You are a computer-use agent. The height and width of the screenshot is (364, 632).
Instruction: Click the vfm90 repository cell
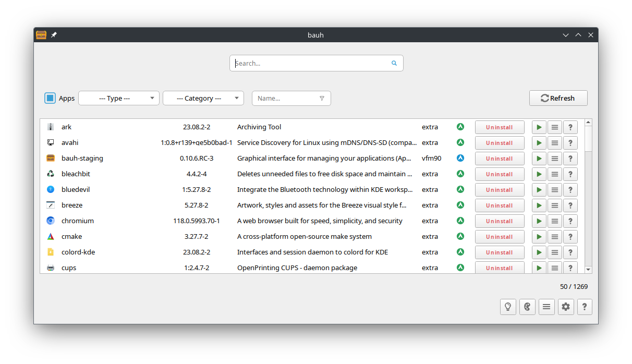432,158
